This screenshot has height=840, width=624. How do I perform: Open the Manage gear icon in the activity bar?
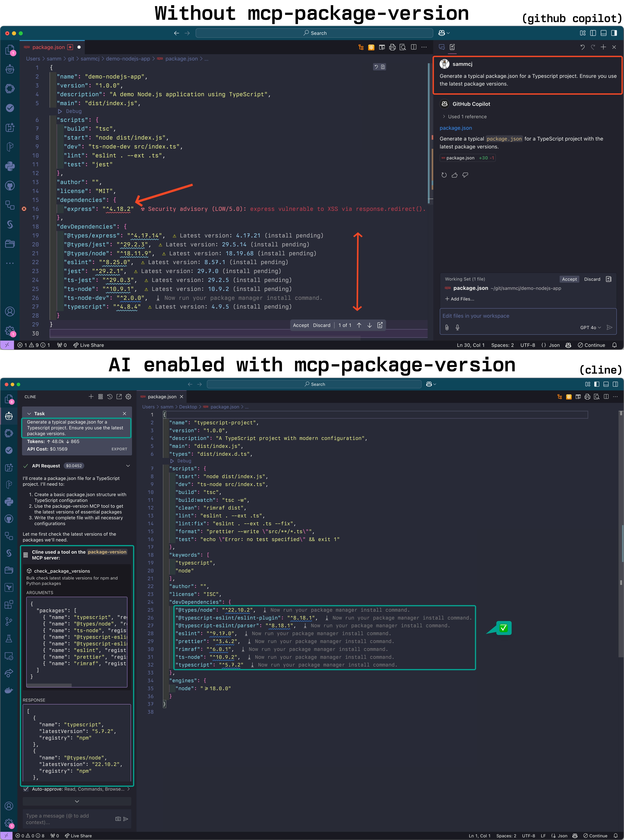pyautogui.click(x=10, y=331)
